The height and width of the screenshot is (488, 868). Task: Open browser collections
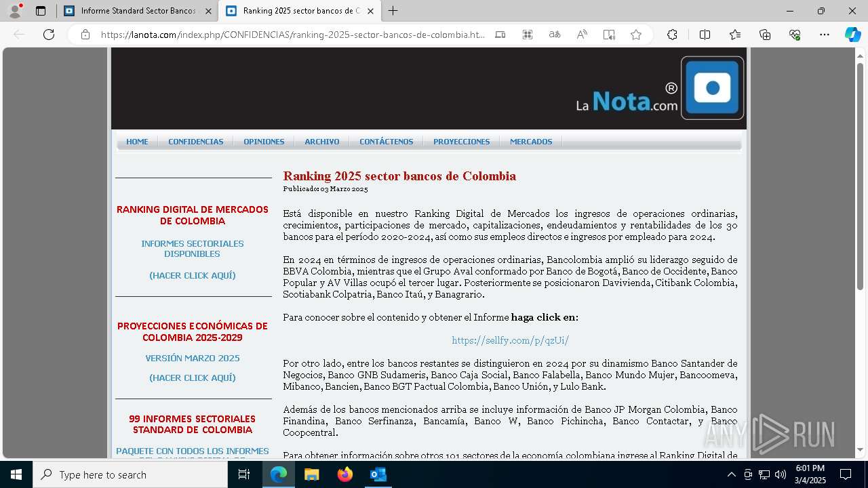point(765,35)
